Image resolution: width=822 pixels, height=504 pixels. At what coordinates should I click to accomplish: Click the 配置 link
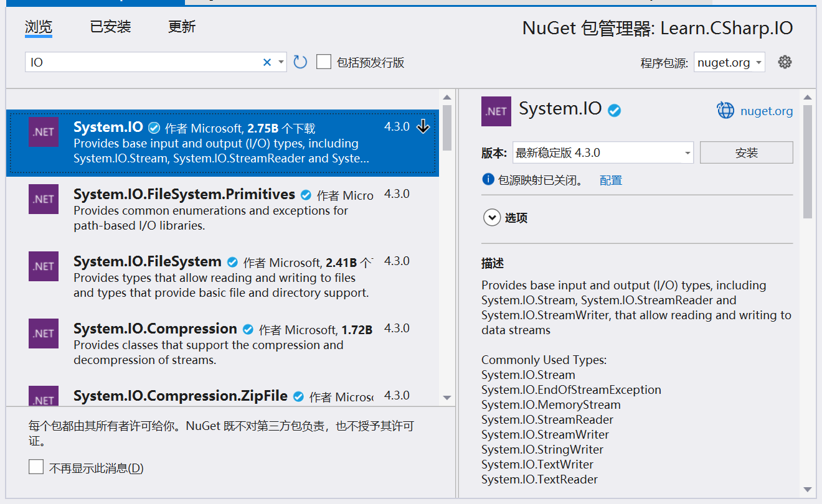coord(611,180)
